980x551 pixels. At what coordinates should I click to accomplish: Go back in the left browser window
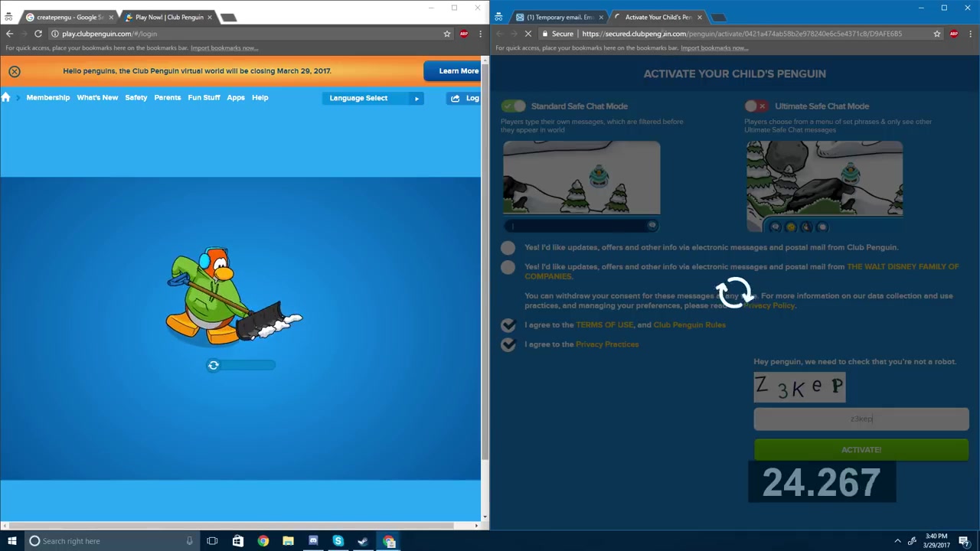coord(9,34)
